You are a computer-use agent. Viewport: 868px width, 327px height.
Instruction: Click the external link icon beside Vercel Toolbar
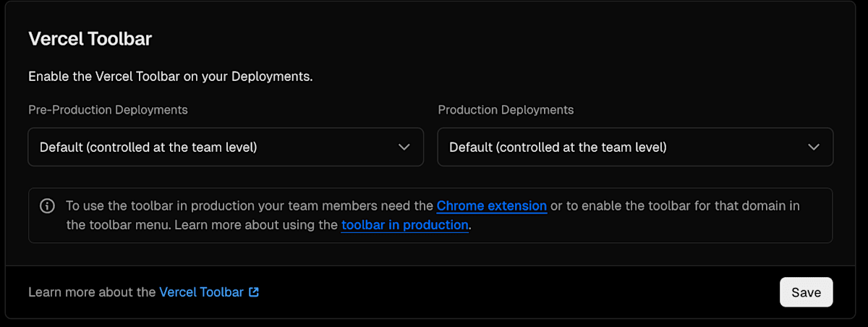tap(254, 292)
